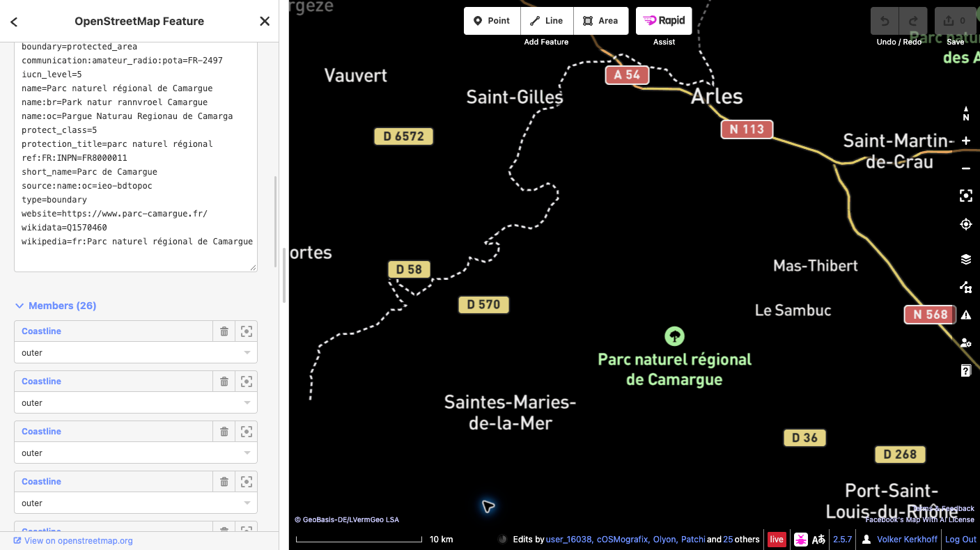Screen dimensions: 980x550
Task: Click the Terms & Feedback link
Action: (x=943, y=509)
